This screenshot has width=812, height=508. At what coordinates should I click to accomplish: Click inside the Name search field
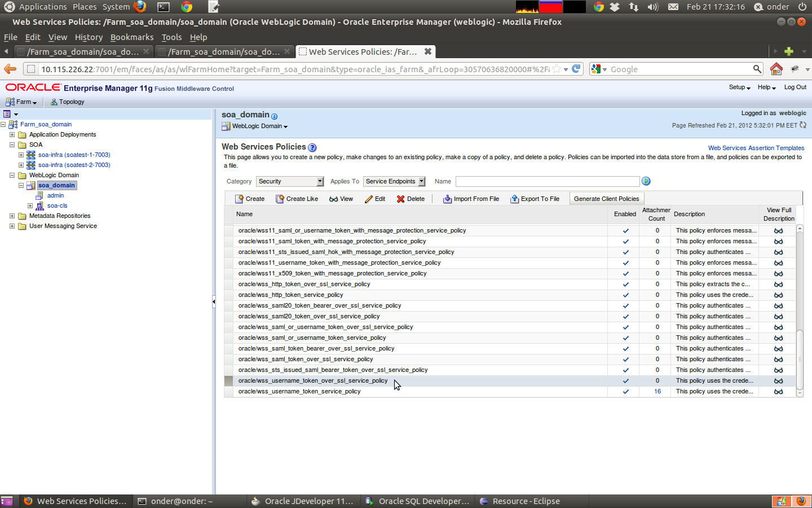(x=547, y=181)
